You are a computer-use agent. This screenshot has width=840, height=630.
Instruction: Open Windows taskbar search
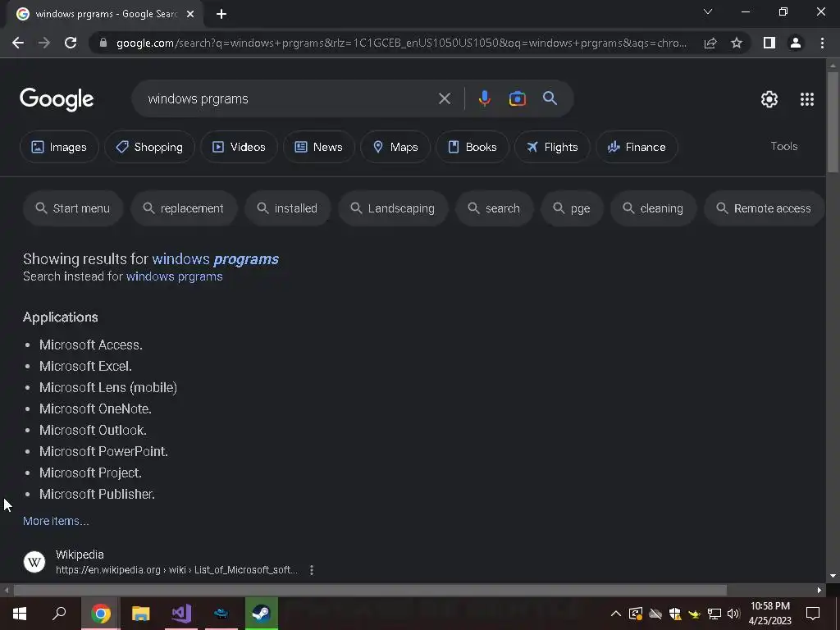pos(59,614)
